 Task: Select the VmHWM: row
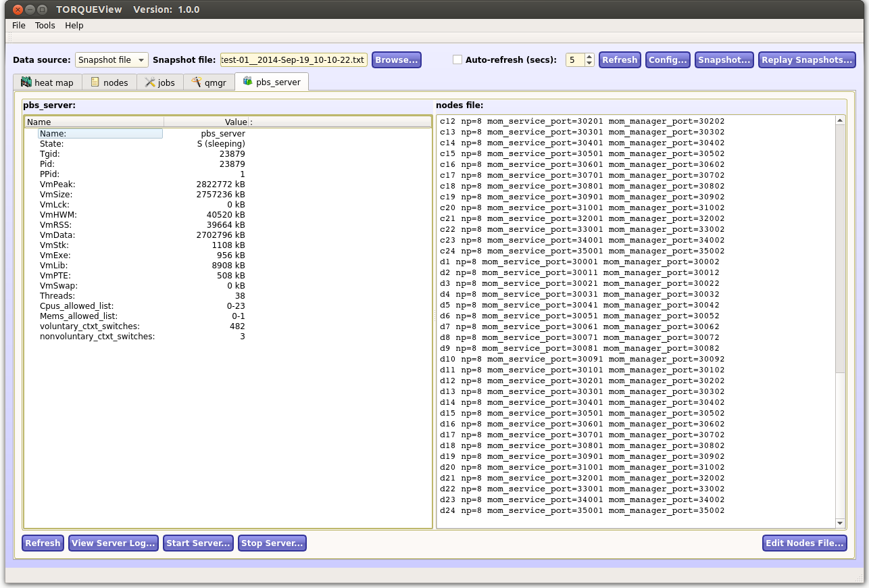coord(228,215)
